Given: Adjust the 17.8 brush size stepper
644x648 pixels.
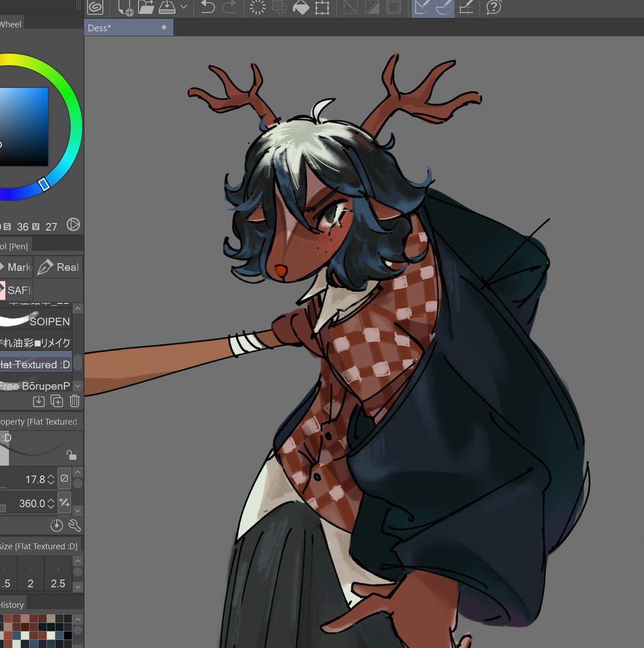Looking at the screenshot, I should [x=51, y=480].
